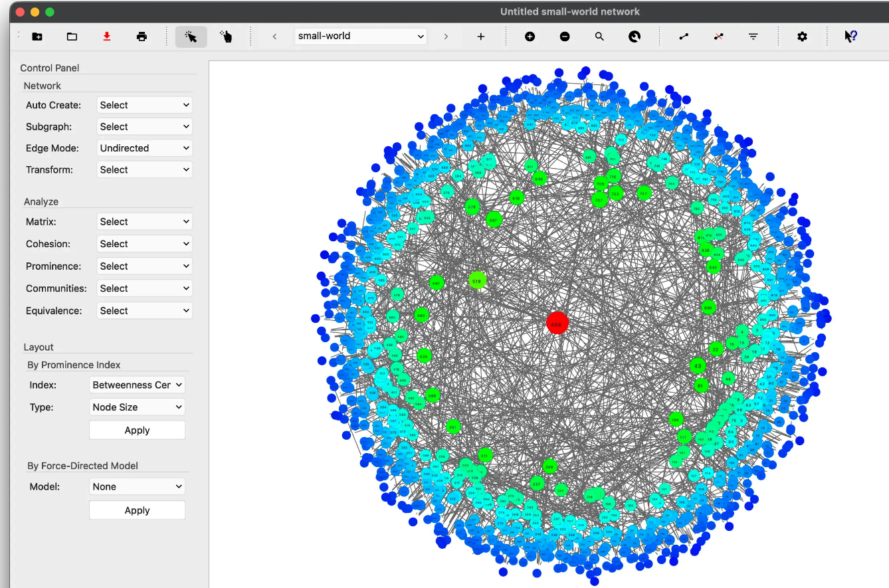Open the Edge Mode dropdown
The height and width of the screenshot is (588, 889).
click(144, 147)
